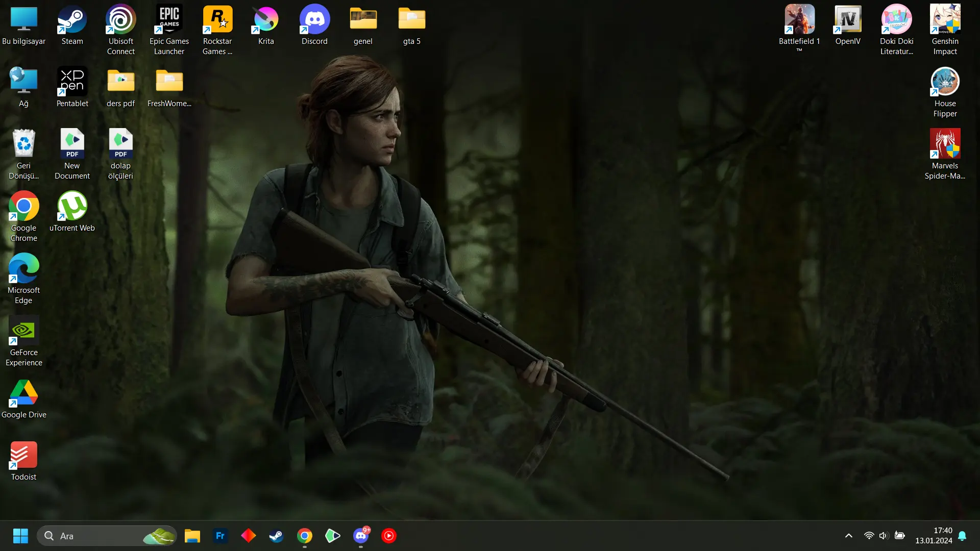The width and height of the screenshot is (980, 551).
Task: Select the Genshin Impact shortcut
Action: 945,30
